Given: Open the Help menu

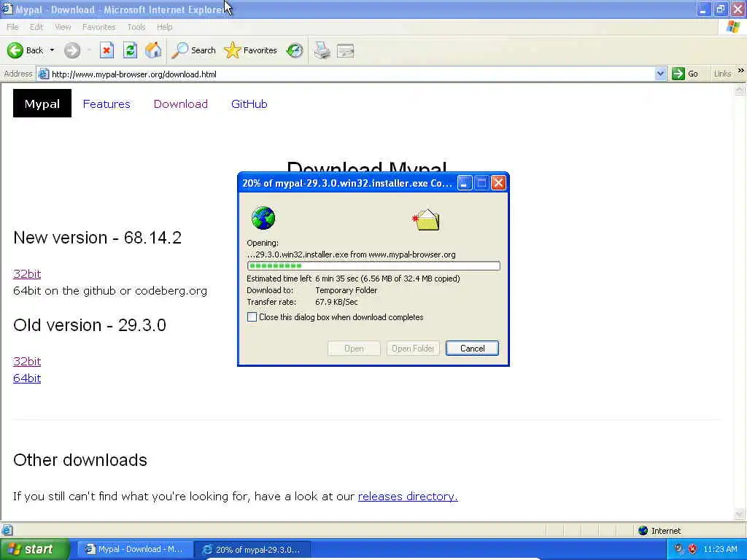Looking at the screenshot, I should [164, 27].
